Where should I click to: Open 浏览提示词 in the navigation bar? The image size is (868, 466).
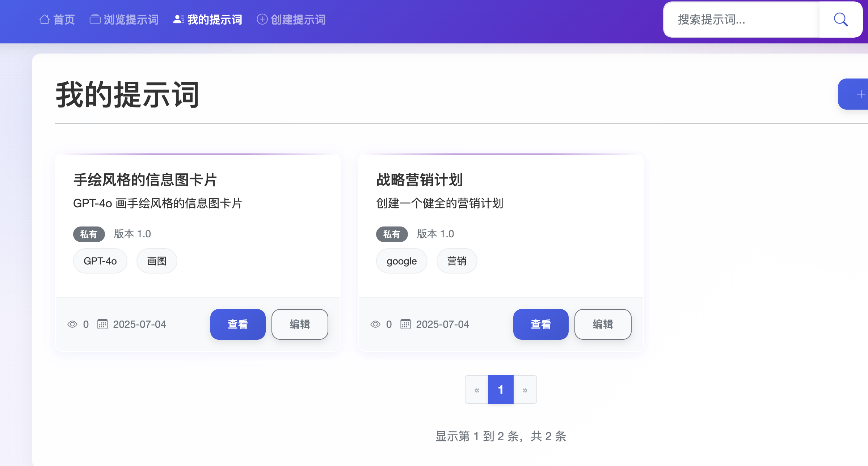tap(124, 20)
